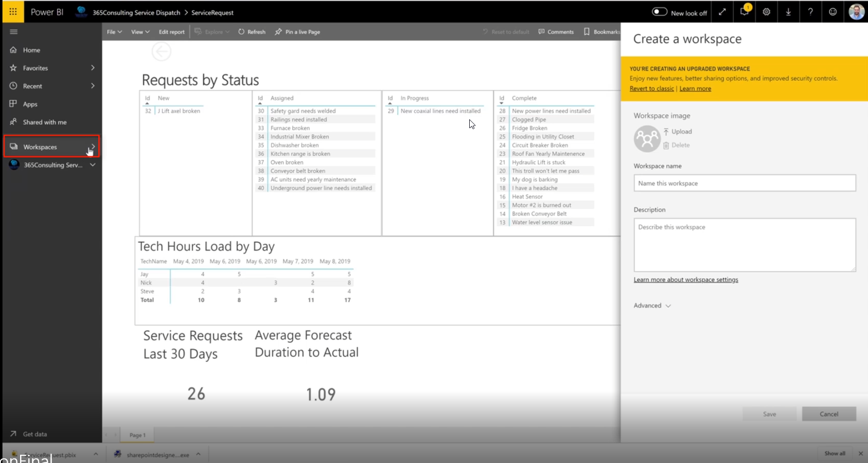This screenshot has width=868, height=463.
Task: Click Show all downloads
Action: tap(835, 453)
